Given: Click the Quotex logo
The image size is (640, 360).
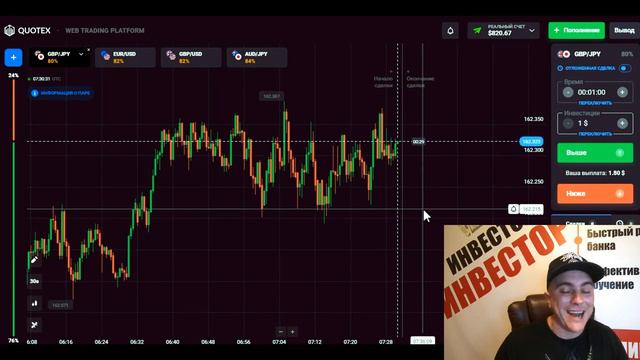Looking at the screenshot, I should (27, 31).
